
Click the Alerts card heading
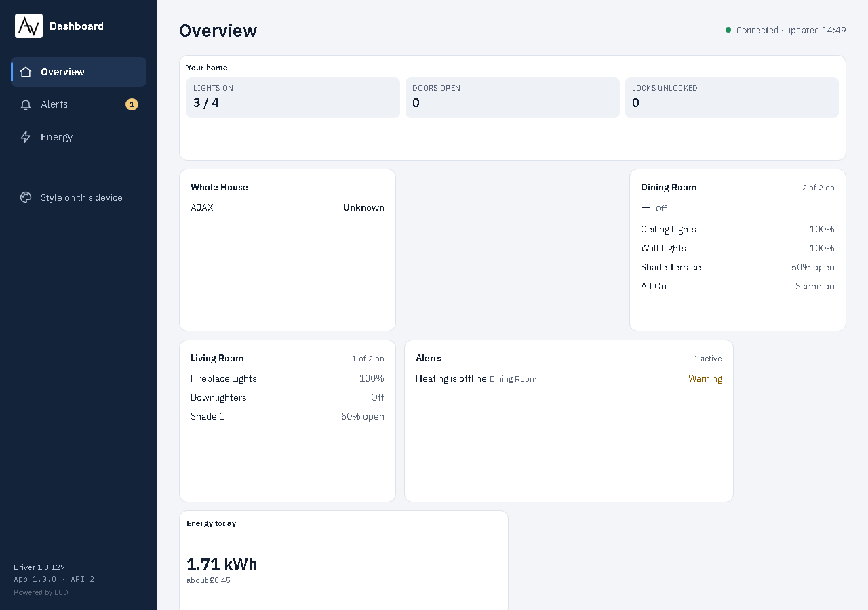point(429,358)
